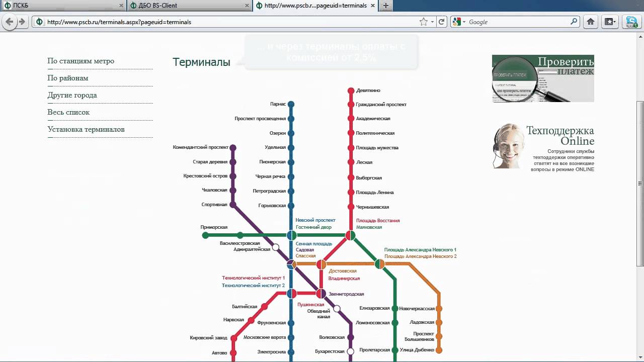644x362 pixels.
Task: Select the Площадь Александра Невского interchange node
Action: [380, 264]
